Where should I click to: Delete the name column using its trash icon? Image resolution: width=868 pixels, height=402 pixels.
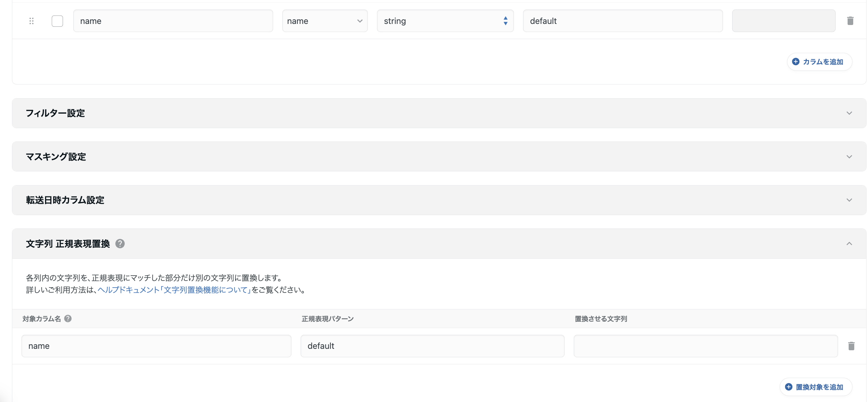pos(851,21)
